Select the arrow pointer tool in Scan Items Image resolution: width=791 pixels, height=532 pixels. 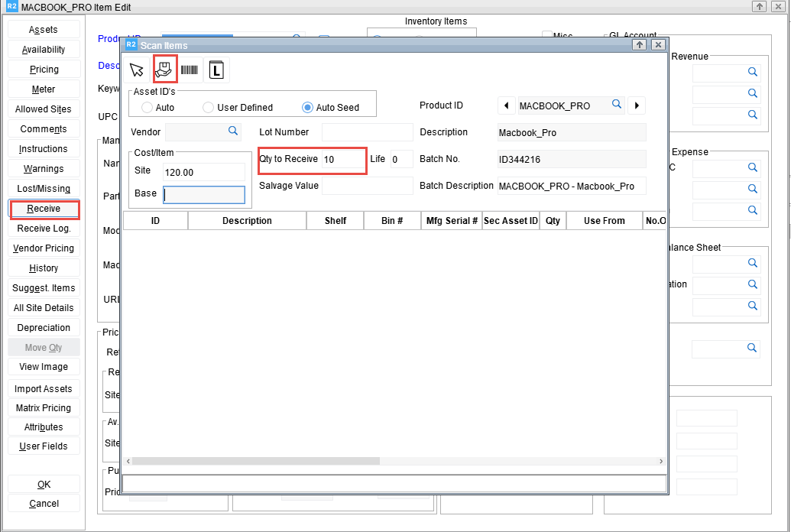click(137, 70)
